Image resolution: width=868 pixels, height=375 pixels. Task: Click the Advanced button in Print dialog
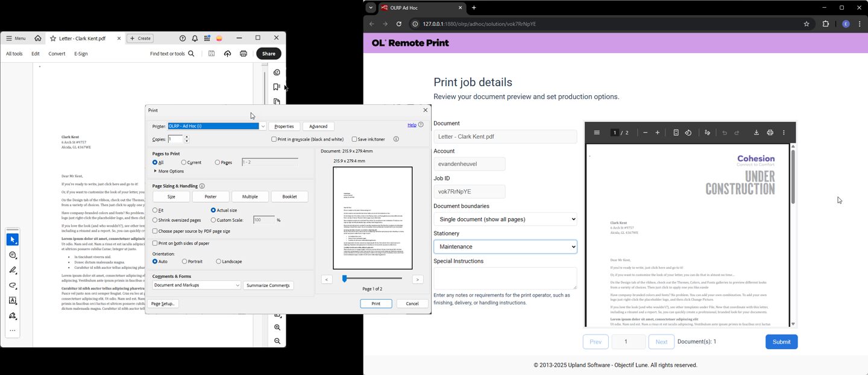tap(318, 127)
